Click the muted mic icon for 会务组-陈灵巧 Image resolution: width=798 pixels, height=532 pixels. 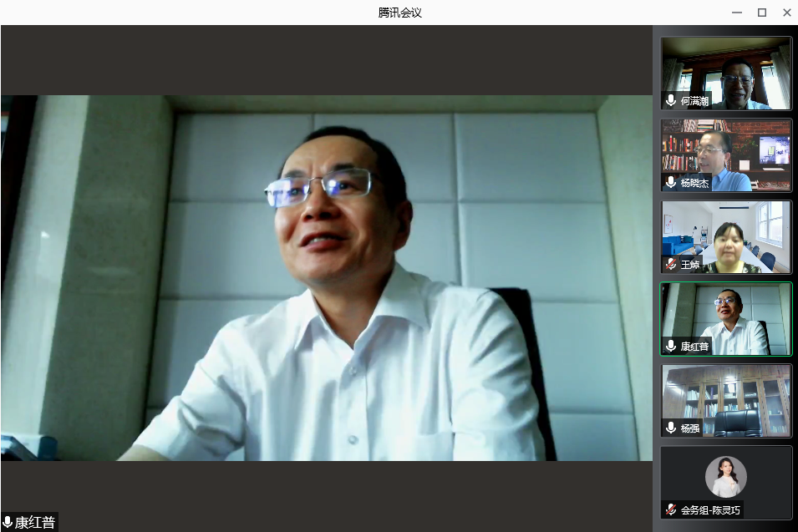(670, 509)
